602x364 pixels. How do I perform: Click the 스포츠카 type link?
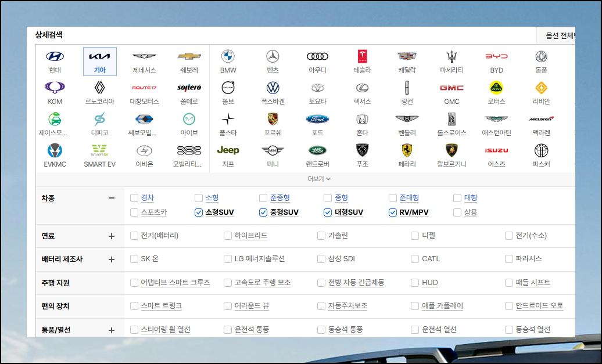[x=154, y=212]
